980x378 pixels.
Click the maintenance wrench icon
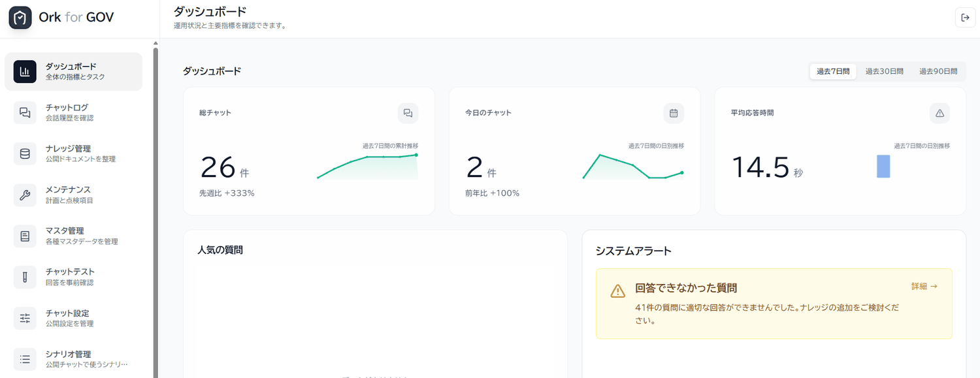coord(25,195)
